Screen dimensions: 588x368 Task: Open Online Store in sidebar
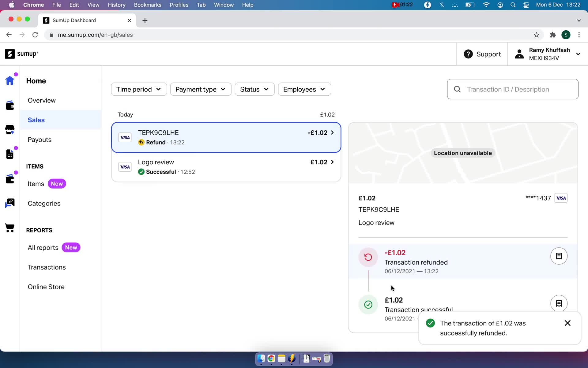click(46, 287)
